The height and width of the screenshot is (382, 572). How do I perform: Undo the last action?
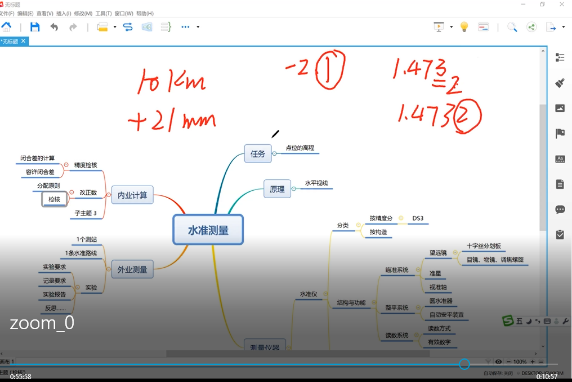(x=54, y=27)
